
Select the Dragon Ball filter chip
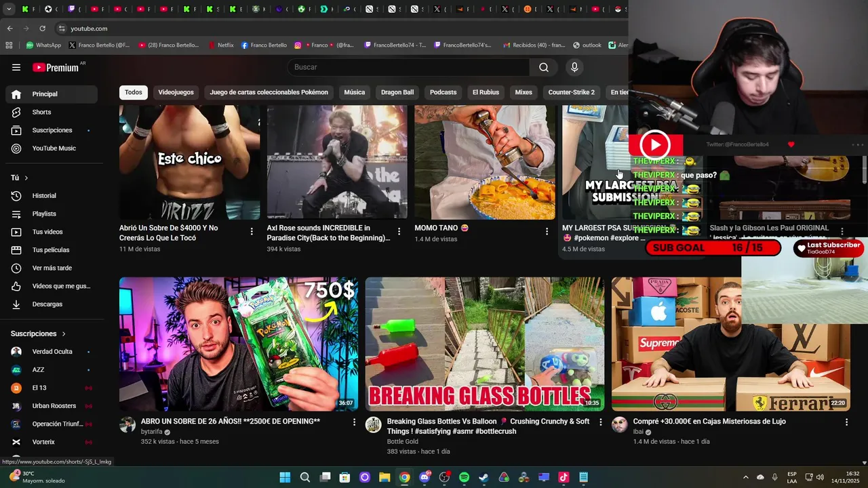[x=397, y=92]
